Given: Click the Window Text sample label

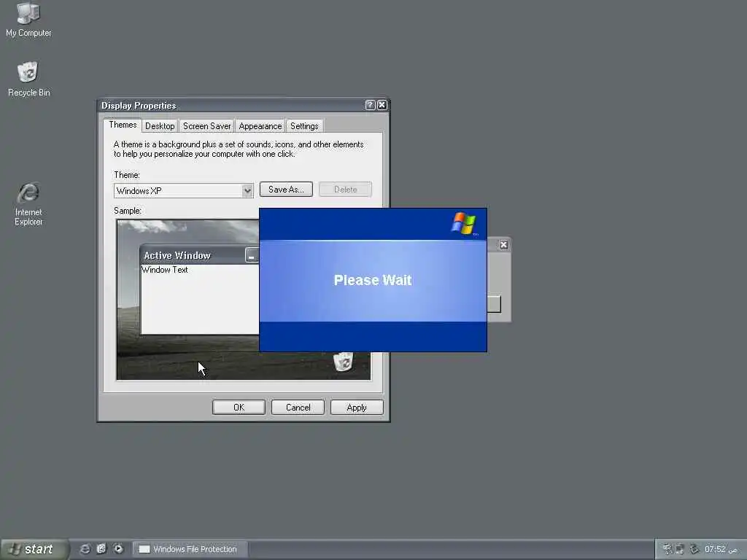Looking at the screenshot, I should point(165,270).
